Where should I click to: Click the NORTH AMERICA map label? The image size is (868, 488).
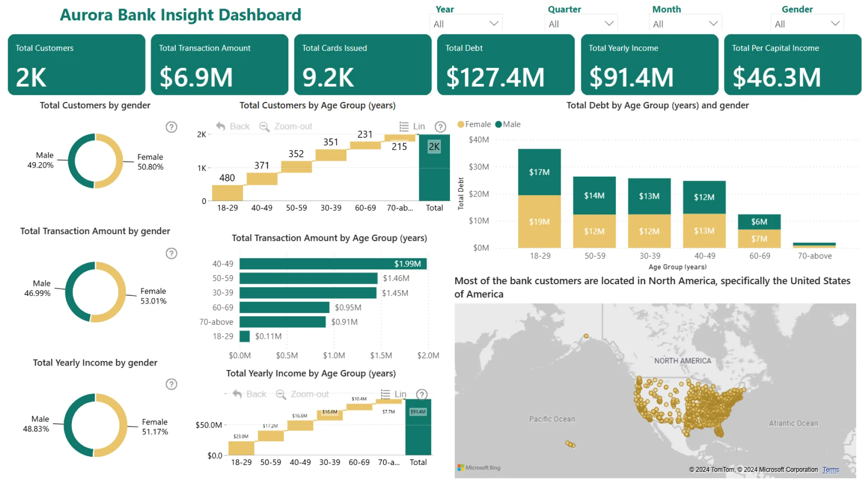(683, 361)
